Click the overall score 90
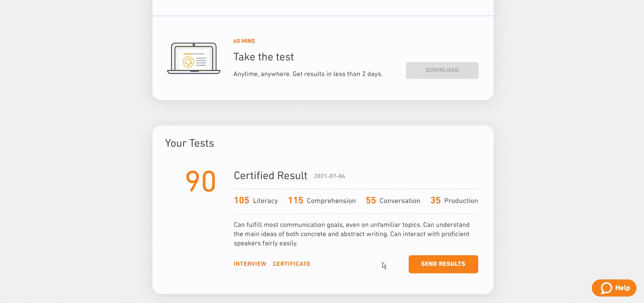Screen dimensions: 644x303 201,181
